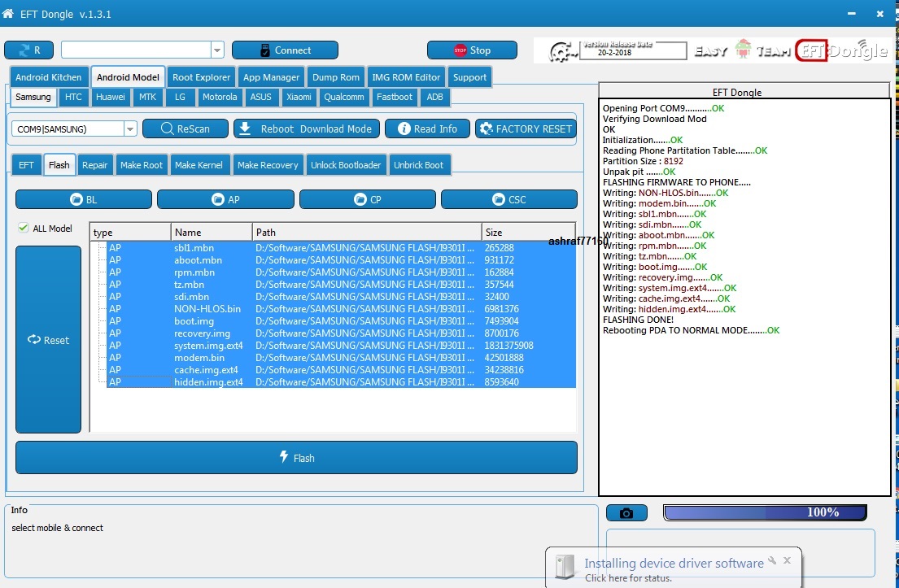The width and height of the screenshot is (899, 588).
Task: Select the Samsung brand tab
Action: tap(33, 97)
